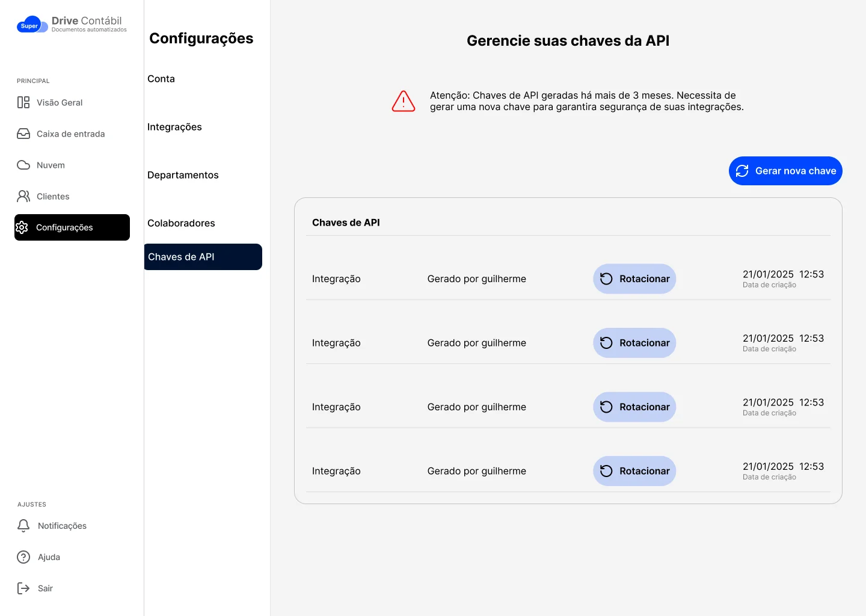Select the Nuvem cloud icon

tap(23, 165)
